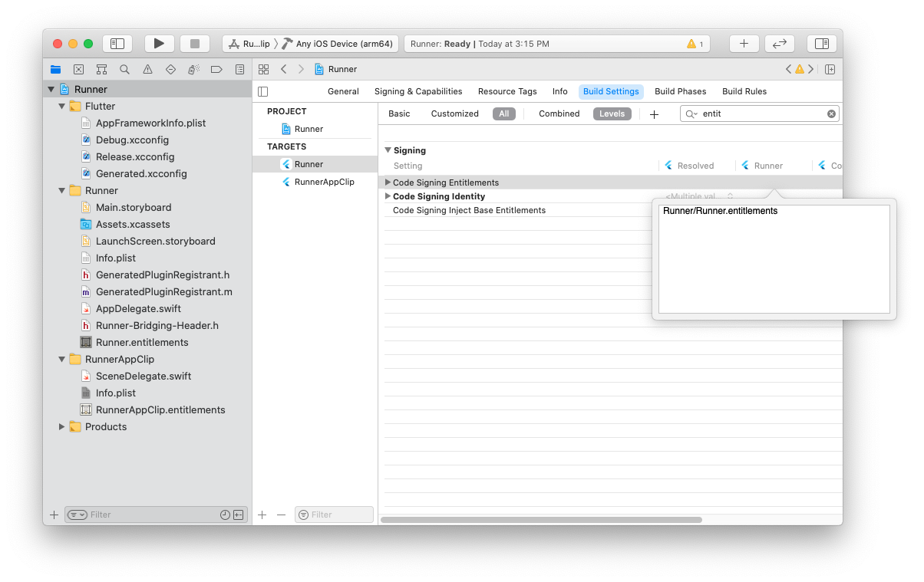Select the RunnerAppClip target
The height and width of the screenshot is (582, 924).
tap(324, 182)
